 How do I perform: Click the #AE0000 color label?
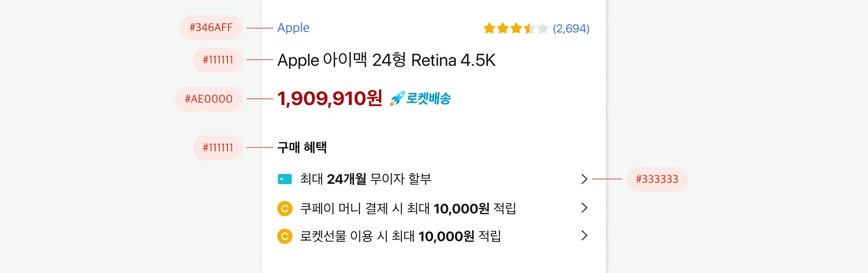pos(209,99)
